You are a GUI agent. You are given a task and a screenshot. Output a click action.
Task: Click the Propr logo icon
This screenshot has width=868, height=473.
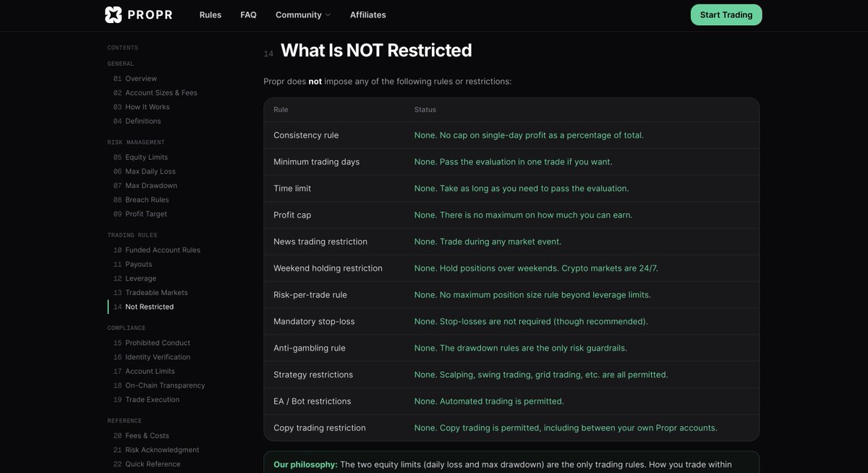point(114,14)
